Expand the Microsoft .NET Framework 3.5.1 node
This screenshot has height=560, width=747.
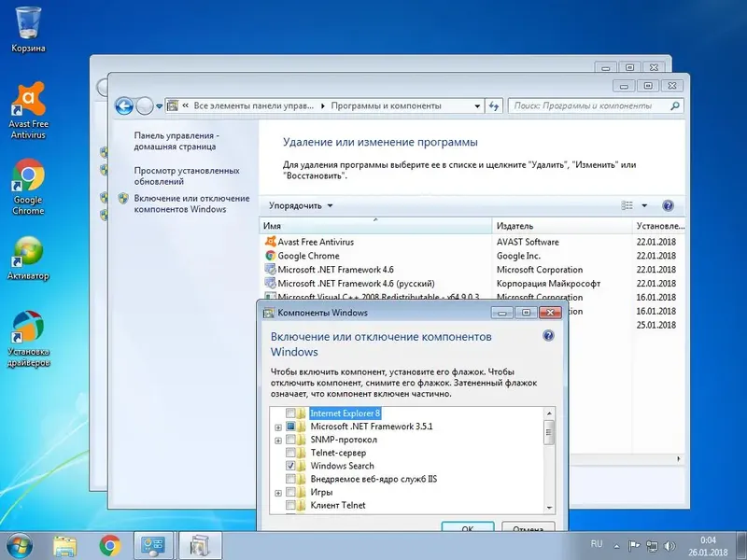(x=278, y=427)
